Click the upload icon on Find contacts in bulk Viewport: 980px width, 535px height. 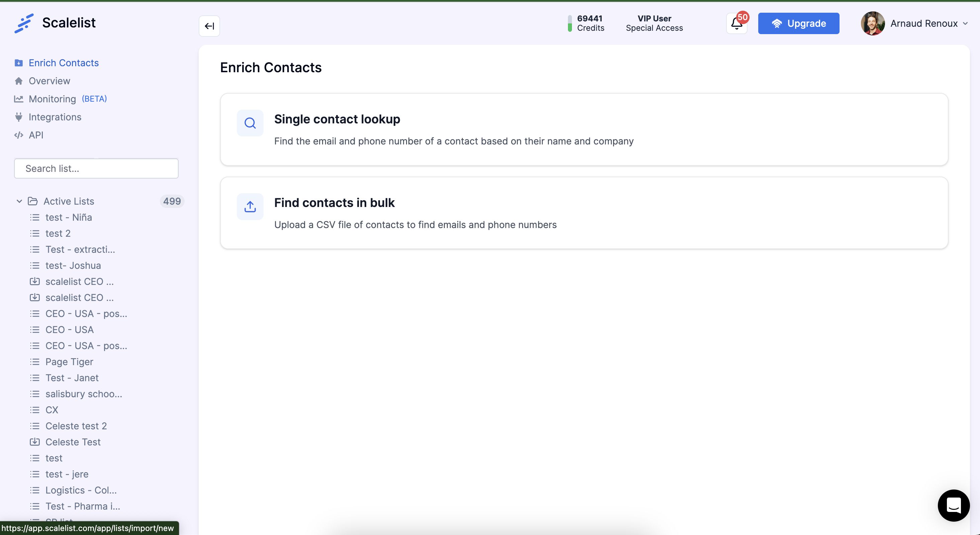pyautogui.click(x=250, y=206)
